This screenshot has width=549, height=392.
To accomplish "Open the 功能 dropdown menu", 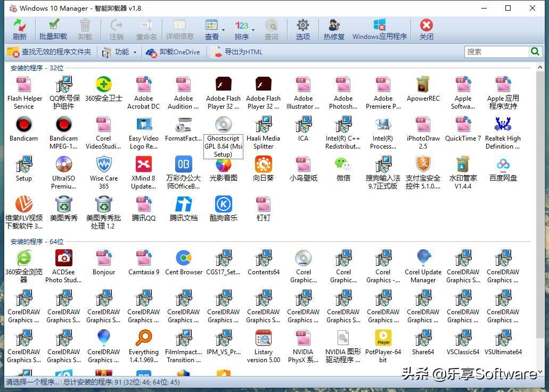I will pyautogui.click(x=119, y=52).
